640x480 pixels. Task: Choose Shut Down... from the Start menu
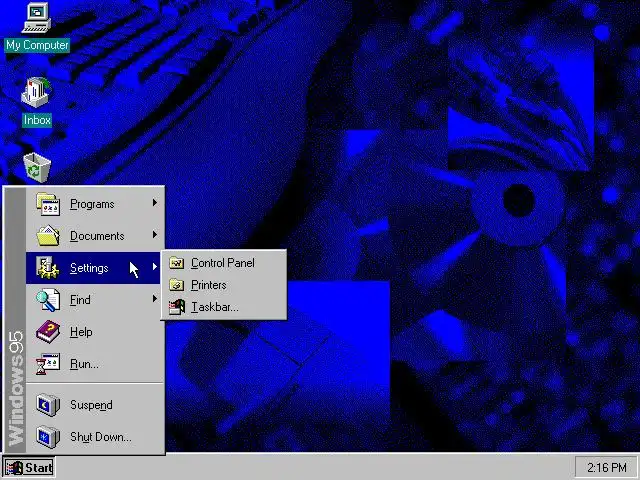95,437
